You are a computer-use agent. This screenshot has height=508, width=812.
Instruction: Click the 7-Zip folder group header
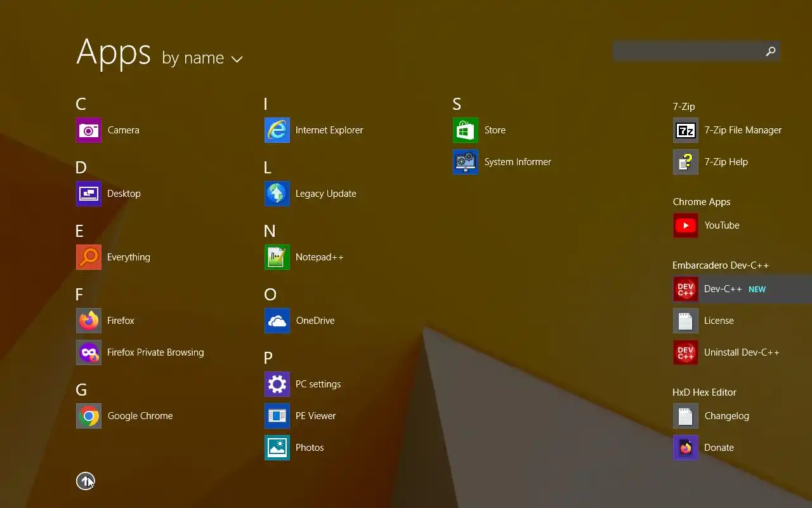click(684, 107)
